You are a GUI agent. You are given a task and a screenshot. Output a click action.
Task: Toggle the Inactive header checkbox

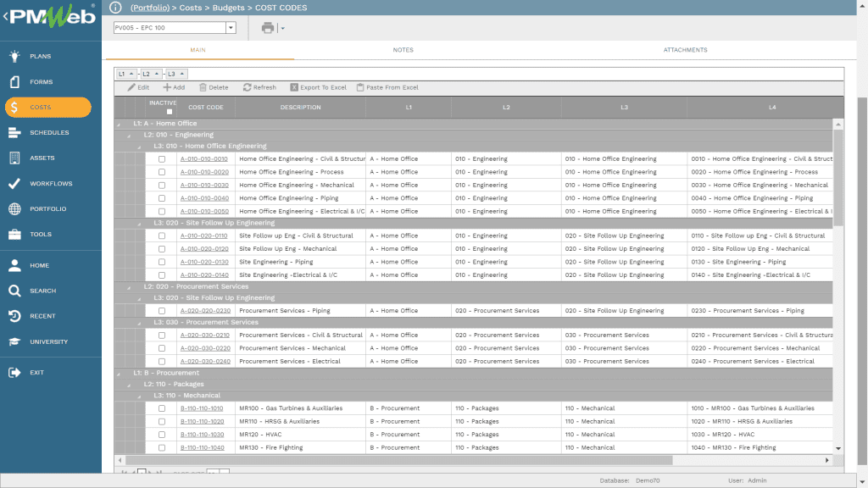click(x=170, y=112)
